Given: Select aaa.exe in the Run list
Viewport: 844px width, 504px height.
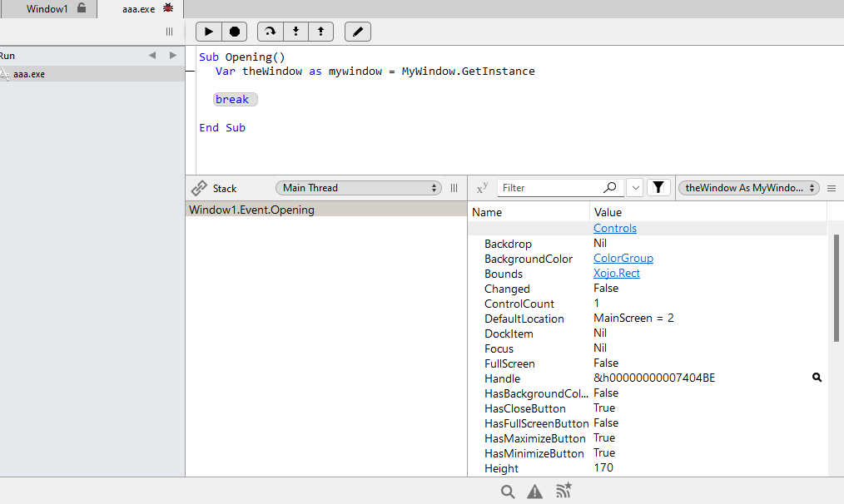Looking at the screenshot, I should click(92, 74).
